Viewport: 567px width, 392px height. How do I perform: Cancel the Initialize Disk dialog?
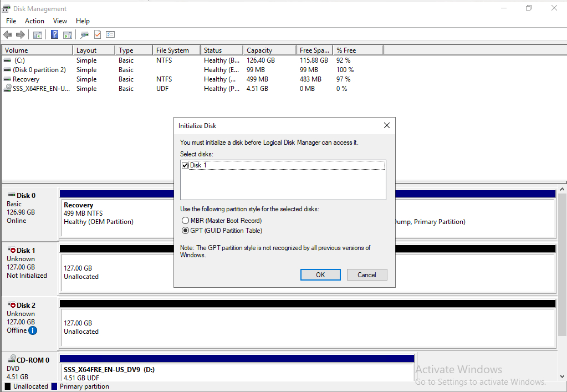pyautogui.click(x=366, y=274)
